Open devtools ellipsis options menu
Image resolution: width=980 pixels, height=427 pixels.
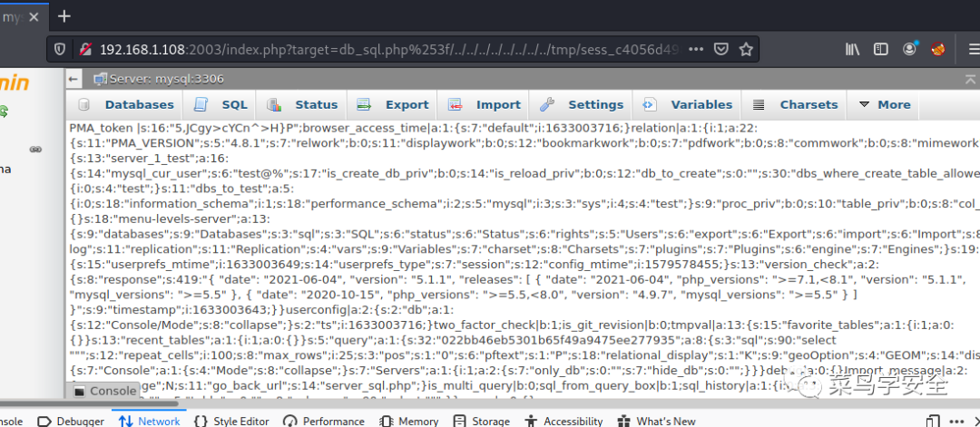point(957,422)
